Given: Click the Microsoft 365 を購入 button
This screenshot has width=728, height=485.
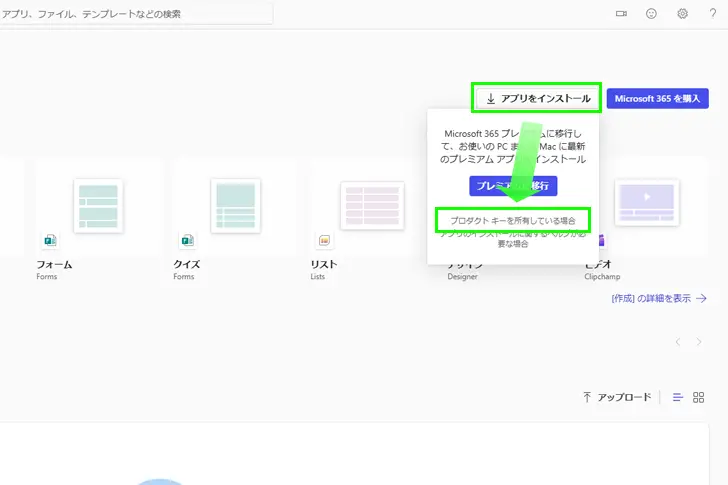Looking at the screenshot, I should pos(657,98).
